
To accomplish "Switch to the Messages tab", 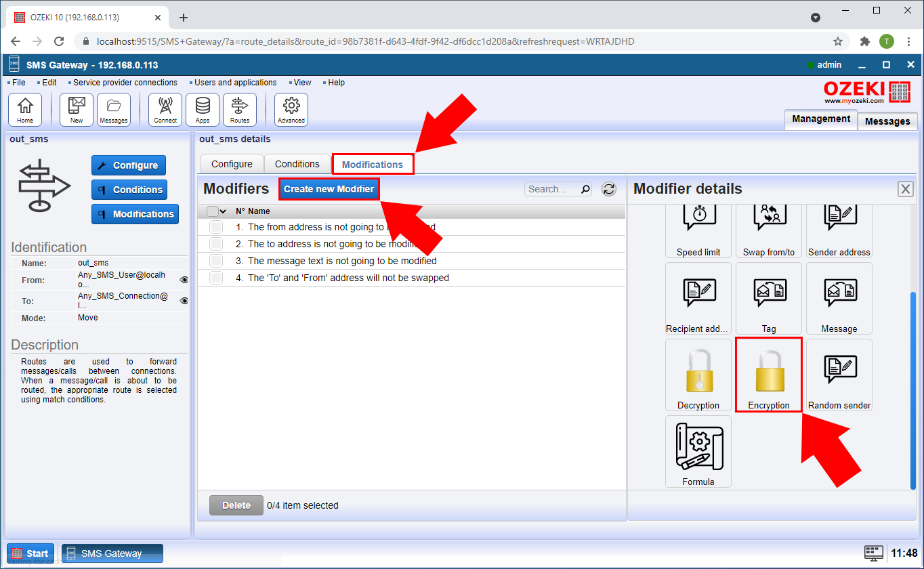I will click(887, 121).
